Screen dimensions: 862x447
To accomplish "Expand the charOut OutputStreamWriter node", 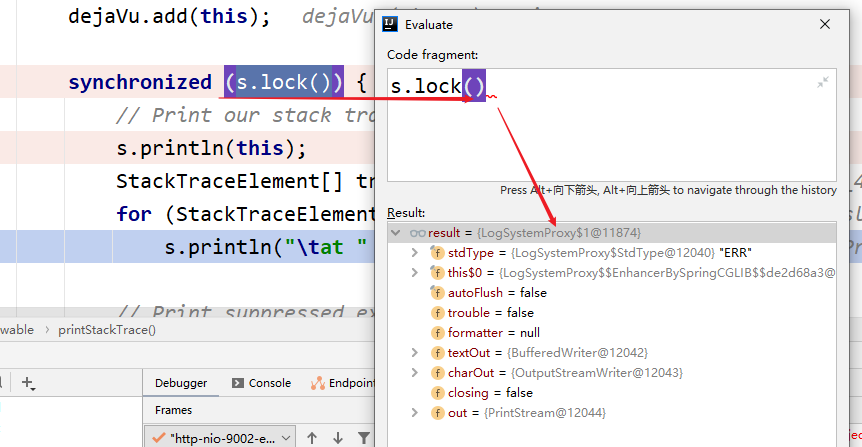I will [415, 373].
